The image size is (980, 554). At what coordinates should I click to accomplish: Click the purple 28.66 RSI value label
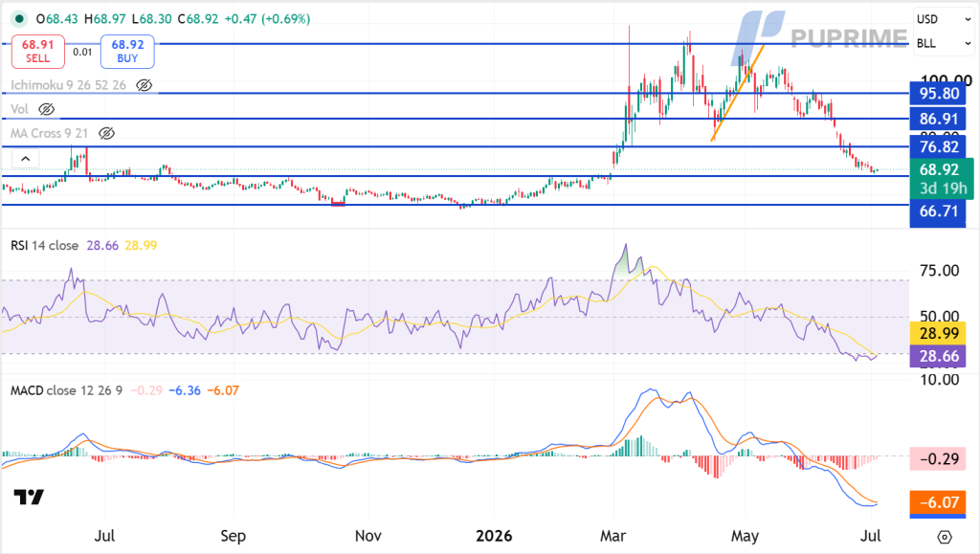[x=938, y=356]
